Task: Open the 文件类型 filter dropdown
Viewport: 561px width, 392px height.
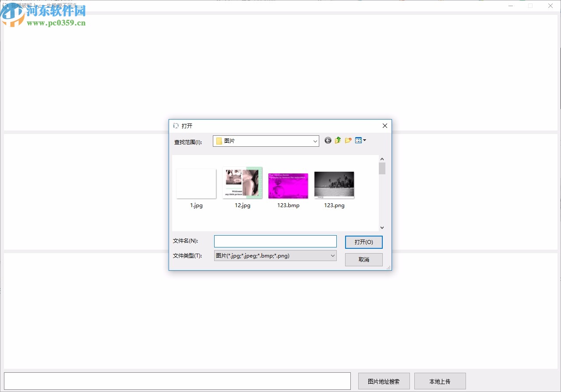Action: tap(332, 256)
